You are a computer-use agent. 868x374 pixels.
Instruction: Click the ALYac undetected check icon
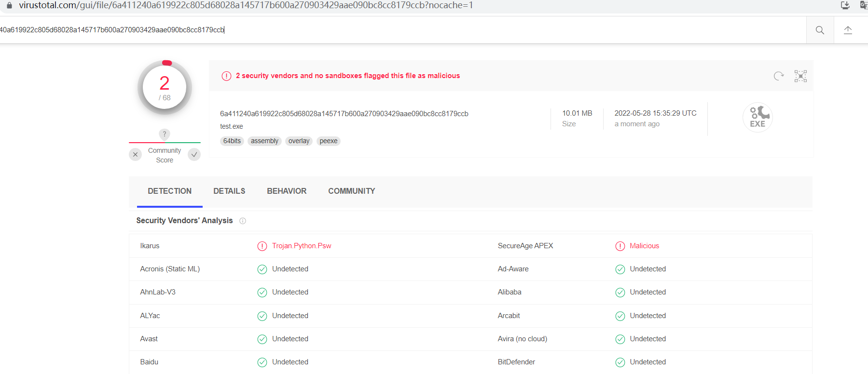click(262, 316)
